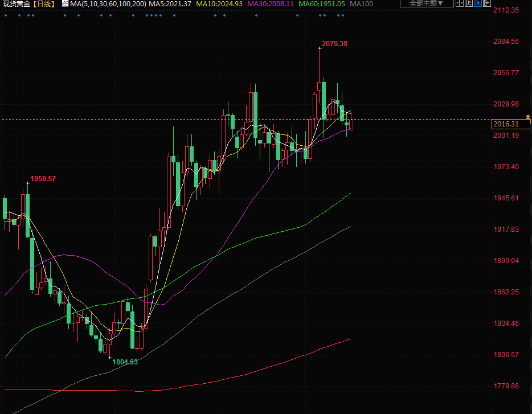Click the interval measurement range icon

[x=468, y=3]
